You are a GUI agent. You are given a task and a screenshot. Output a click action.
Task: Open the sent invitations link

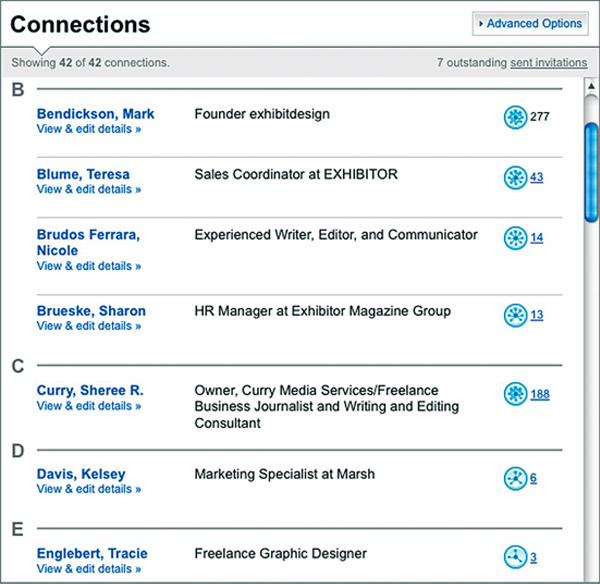549,62
